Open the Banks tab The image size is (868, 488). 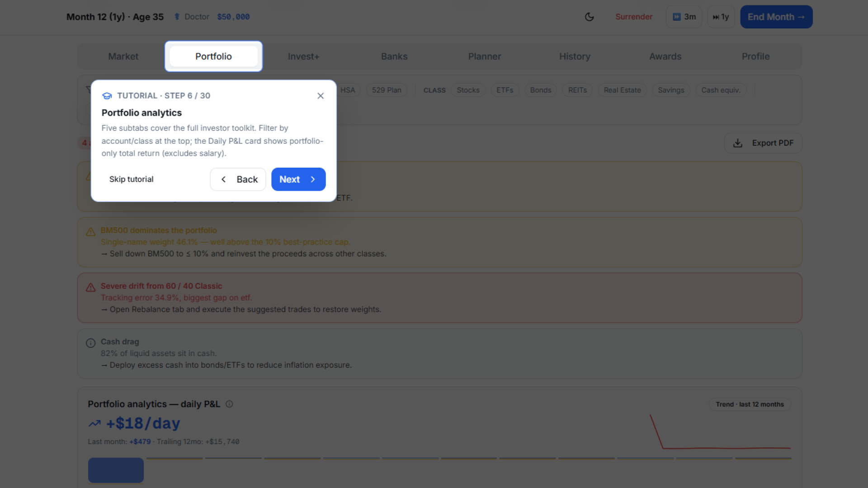coord(394,56)
